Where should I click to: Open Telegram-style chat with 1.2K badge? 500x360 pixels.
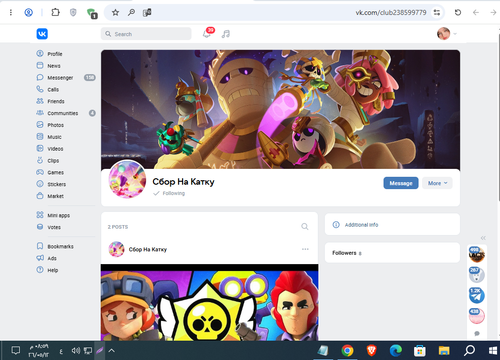click(x=477, y=295)
